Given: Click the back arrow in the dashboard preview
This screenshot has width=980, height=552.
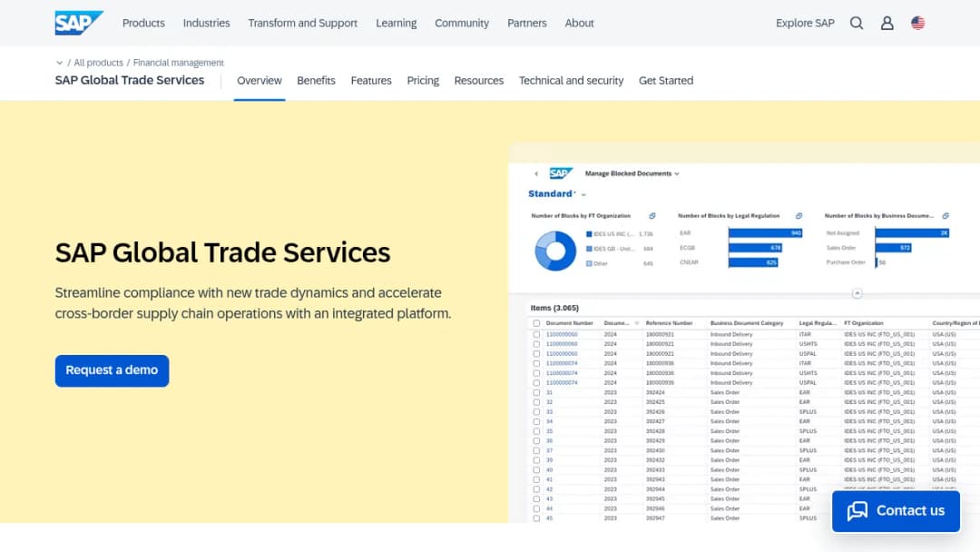Looking at the screenshot, I should pyautogui.click(x=536, y=173).
